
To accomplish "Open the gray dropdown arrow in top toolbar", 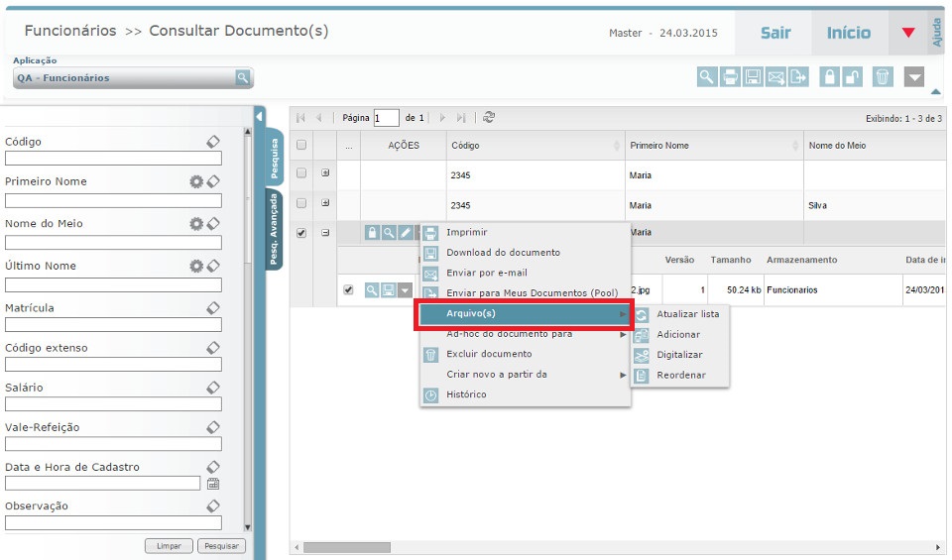I will [914, 77].
